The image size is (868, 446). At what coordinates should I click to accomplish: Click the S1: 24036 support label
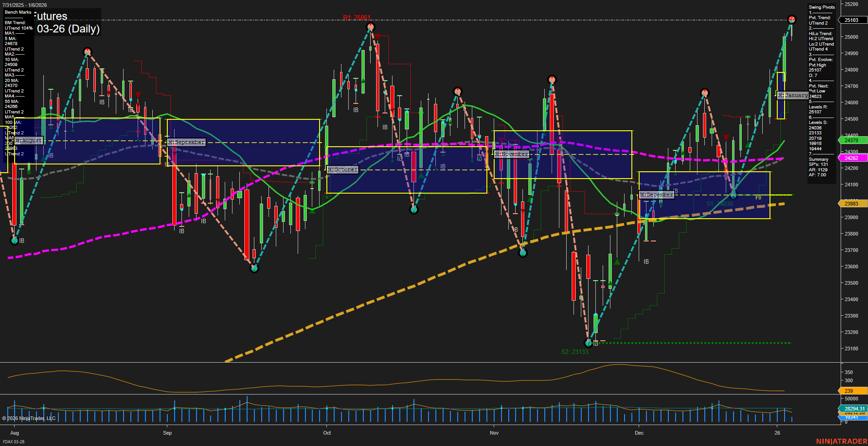719,204
